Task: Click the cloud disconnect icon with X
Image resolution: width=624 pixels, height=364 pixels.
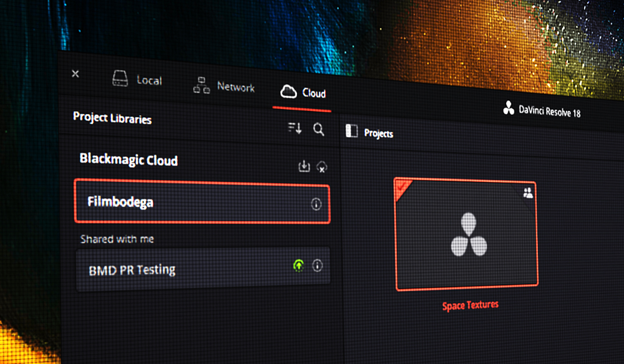Action: pyautogui.click(x=322, y=167)
